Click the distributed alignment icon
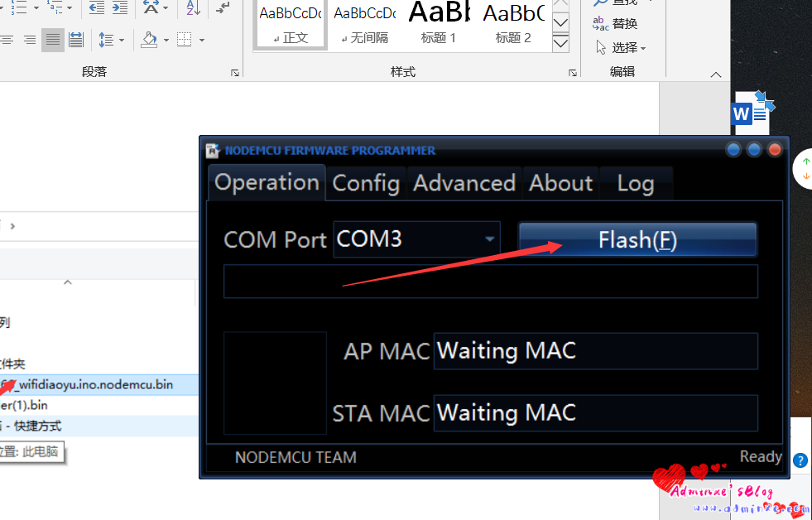The height and width of the screenshot is (520, 812). [x=76, y=40]
